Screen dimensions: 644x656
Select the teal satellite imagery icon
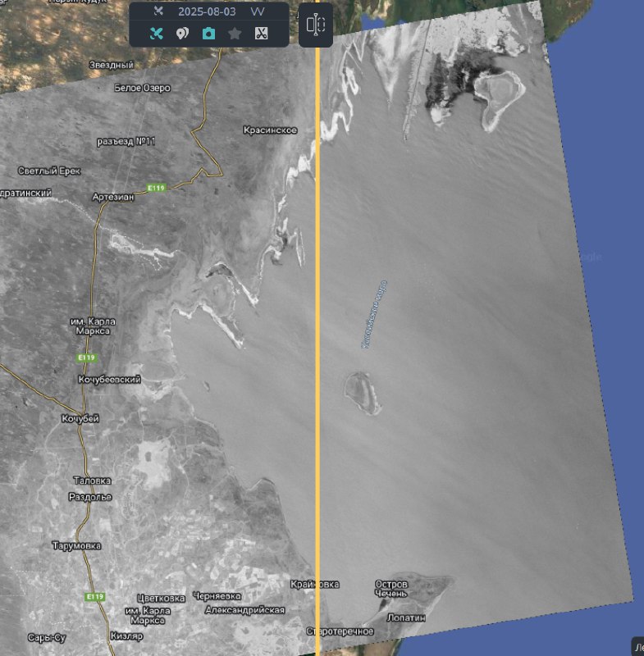156,34
